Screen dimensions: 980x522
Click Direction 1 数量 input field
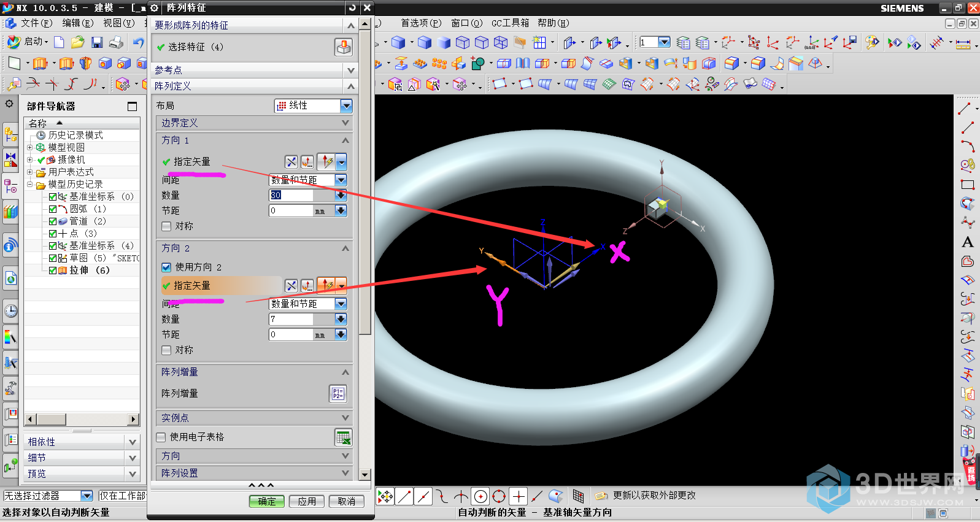point(291,196)
